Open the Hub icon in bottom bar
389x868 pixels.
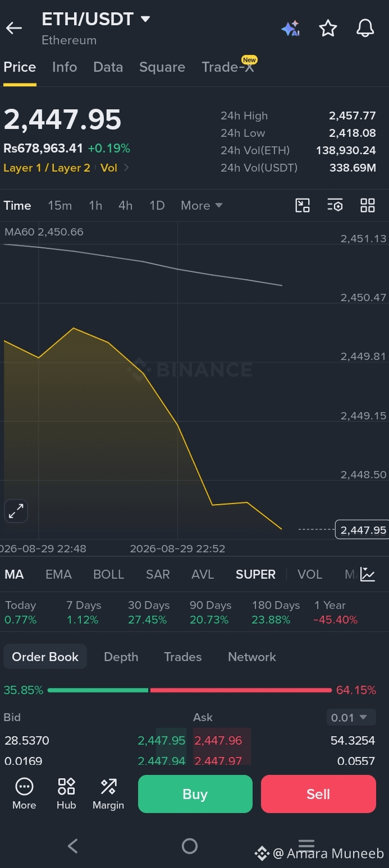coord(66,793)
